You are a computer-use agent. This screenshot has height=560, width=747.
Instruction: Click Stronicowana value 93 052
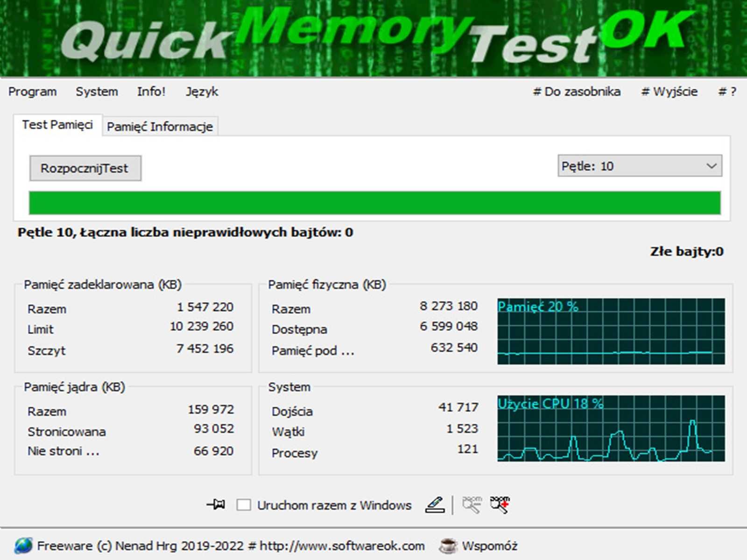coord(214,428)
